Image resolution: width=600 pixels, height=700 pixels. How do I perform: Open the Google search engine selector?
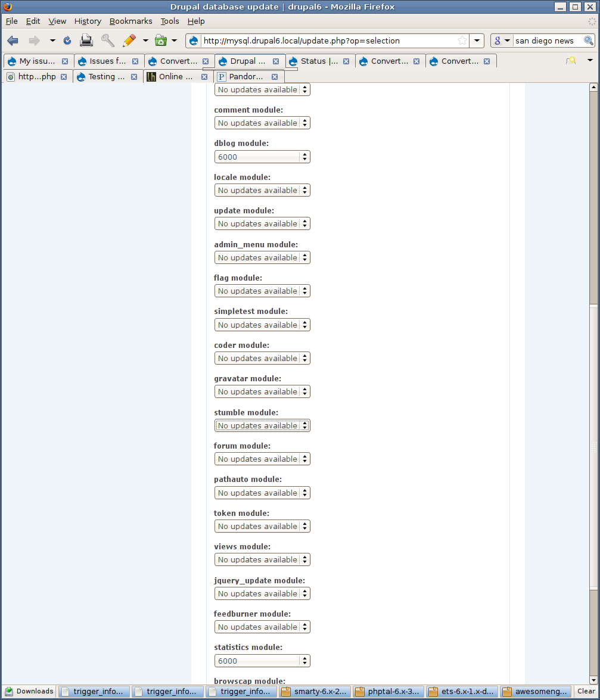(x=501, y=41)
